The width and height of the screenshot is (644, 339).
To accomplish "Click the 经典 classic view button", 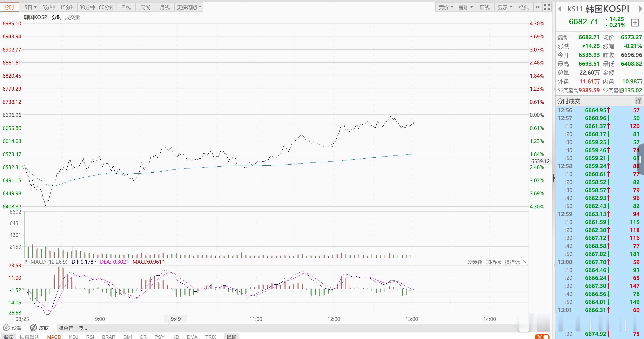I will pyautogui.click(x=524, y=7).
